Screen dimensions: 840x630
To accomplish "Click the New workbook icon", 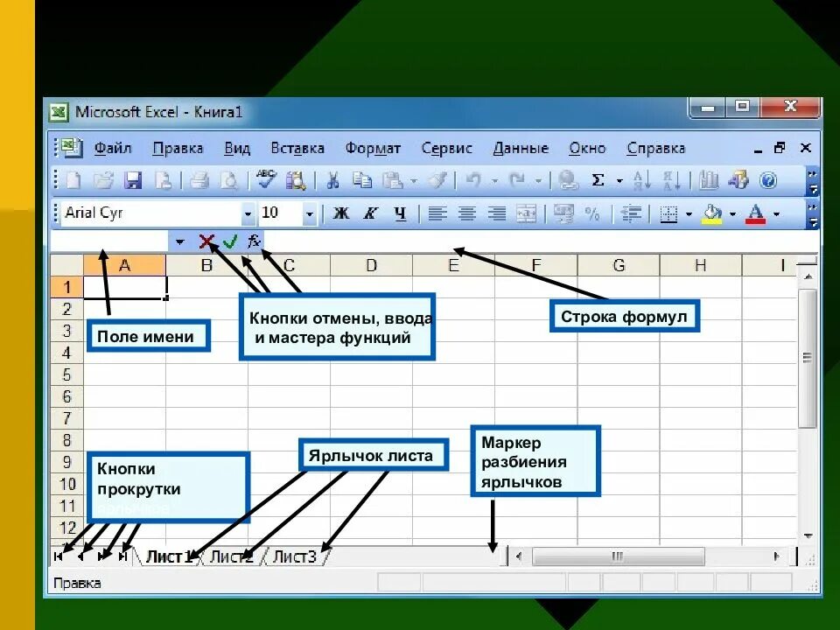I will coord(73,180).
